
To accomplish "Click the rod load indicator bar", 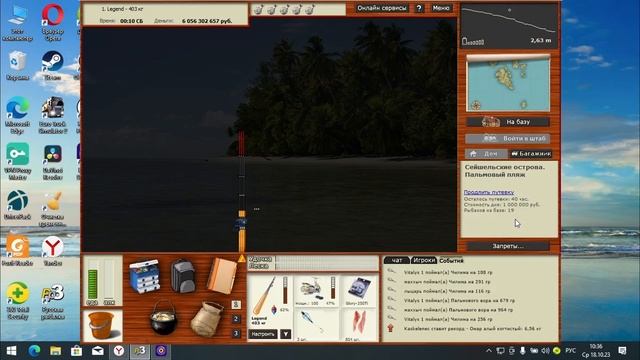I will [327, 259].
